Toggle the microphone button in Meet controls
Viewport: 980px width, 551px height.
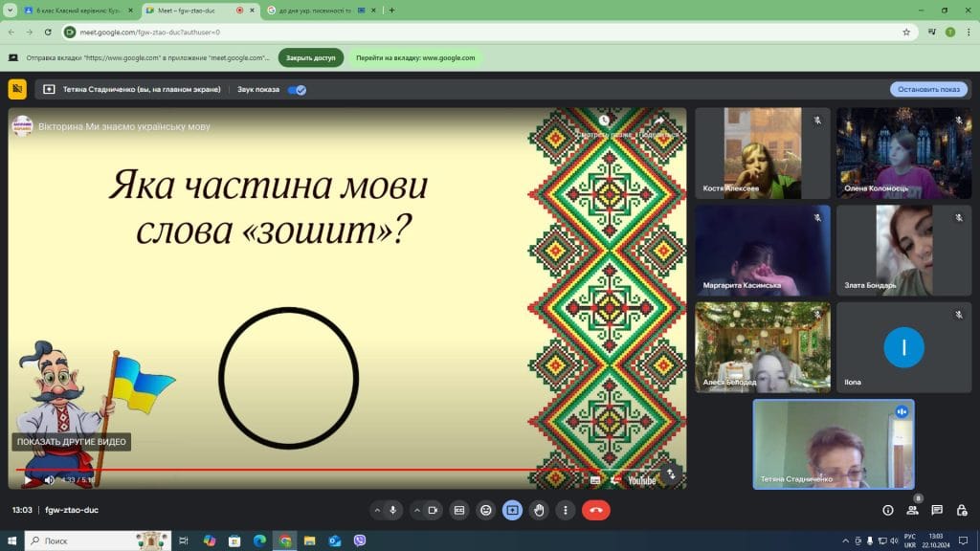point(393,511)
